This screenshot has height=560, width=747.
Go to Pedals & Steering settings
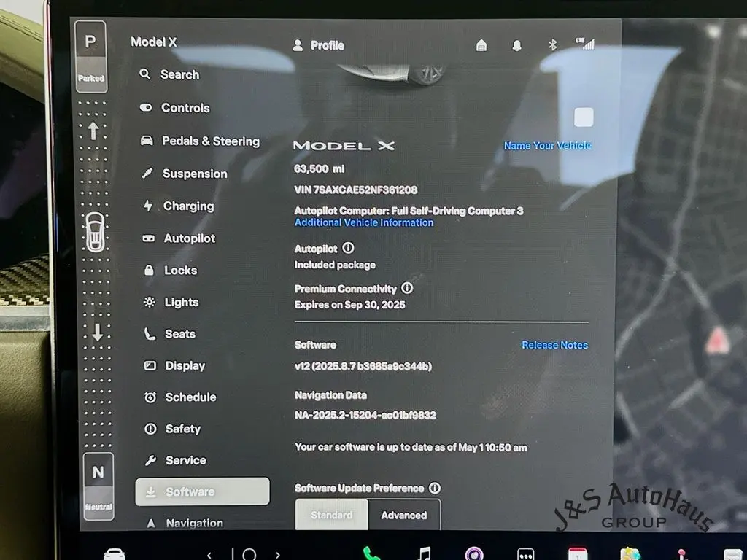(200, 141)
